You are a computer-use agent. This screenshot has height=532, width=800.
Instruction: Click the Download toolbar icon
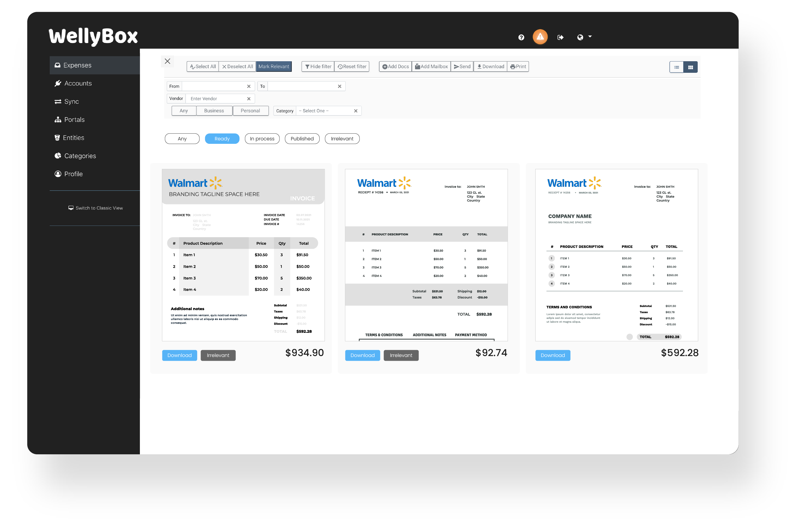coord(490,66)
